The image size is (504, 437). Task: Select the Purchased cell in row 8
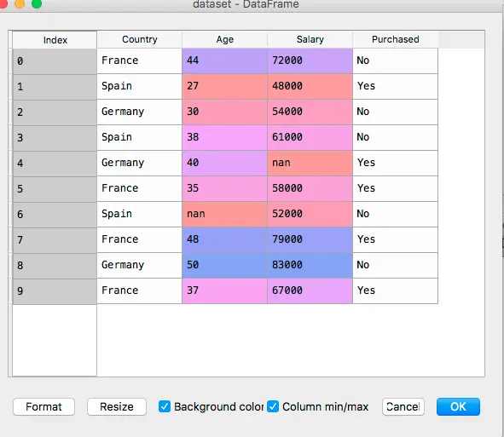[396, 265]
